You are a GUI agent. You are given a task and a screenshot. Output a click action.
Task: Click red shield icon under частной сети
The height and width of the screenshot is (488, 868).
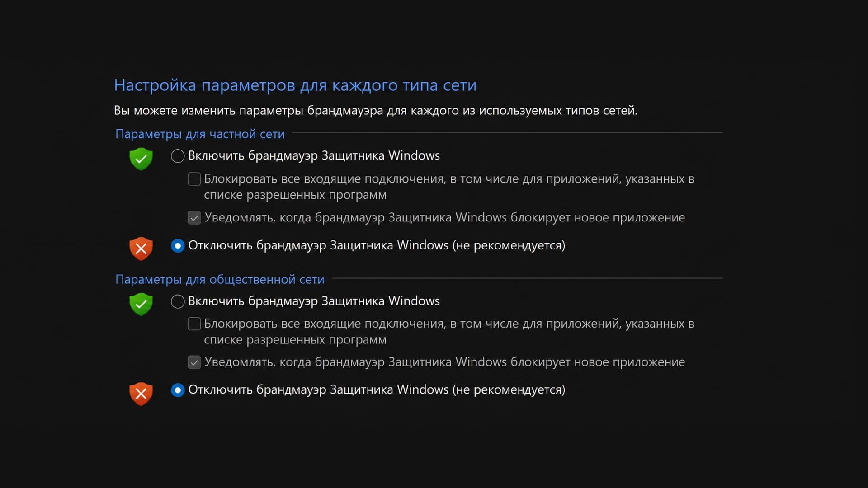point(141,249)
